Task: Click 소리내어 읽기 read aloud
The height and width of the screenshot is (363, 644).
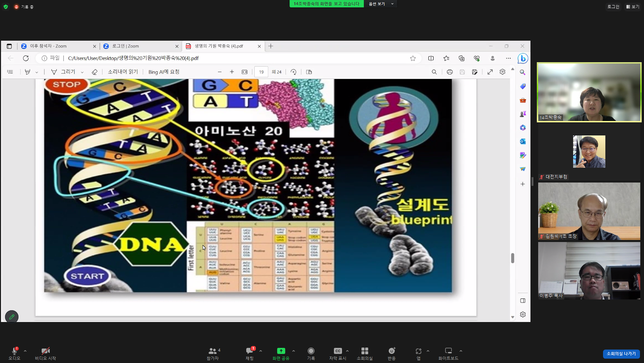Action: (x=123, y=72)
